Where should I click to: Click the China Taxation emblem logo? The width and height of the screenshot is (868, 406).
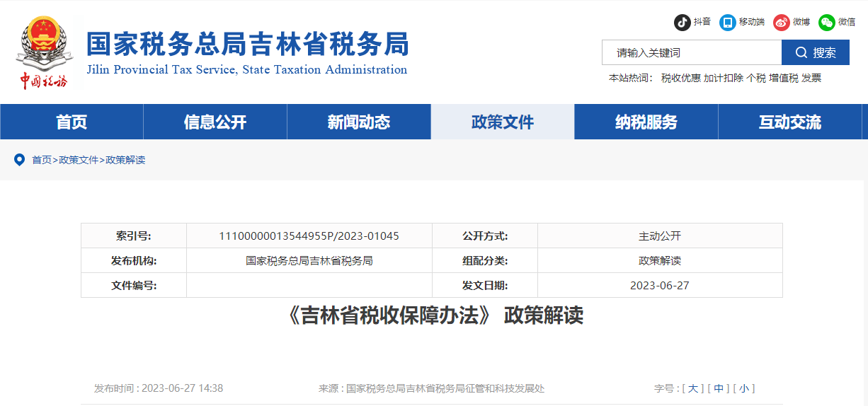[x=44, y=53]
